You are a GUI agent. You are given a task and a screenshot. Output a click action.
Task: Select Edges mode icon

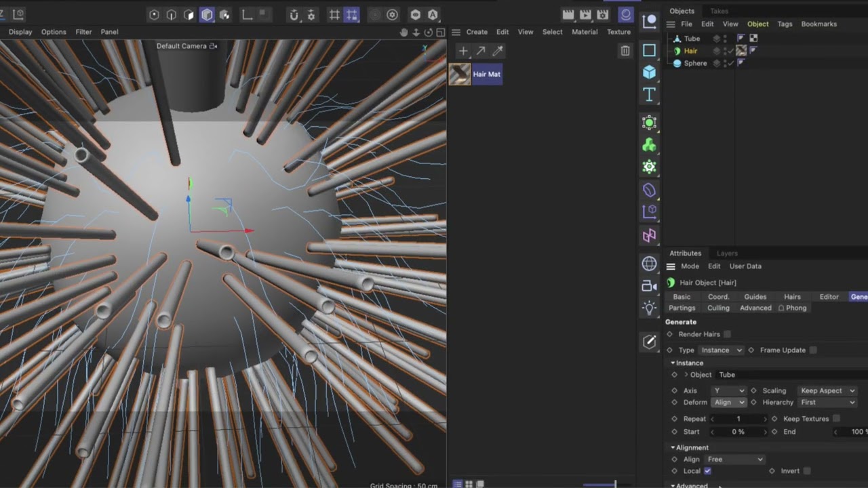click(172, 15)
